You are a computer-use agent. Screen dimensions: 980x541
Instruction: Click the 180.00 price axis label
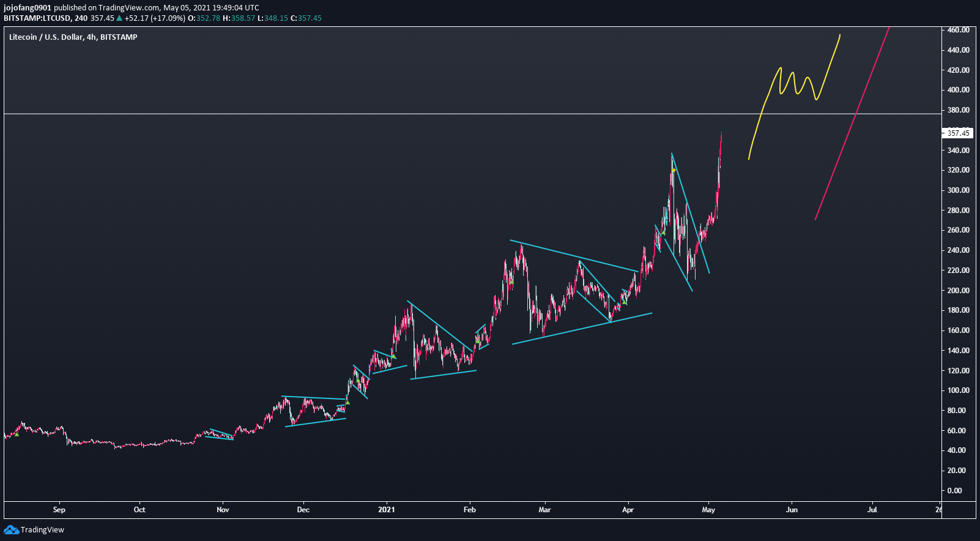pos(958,310)
